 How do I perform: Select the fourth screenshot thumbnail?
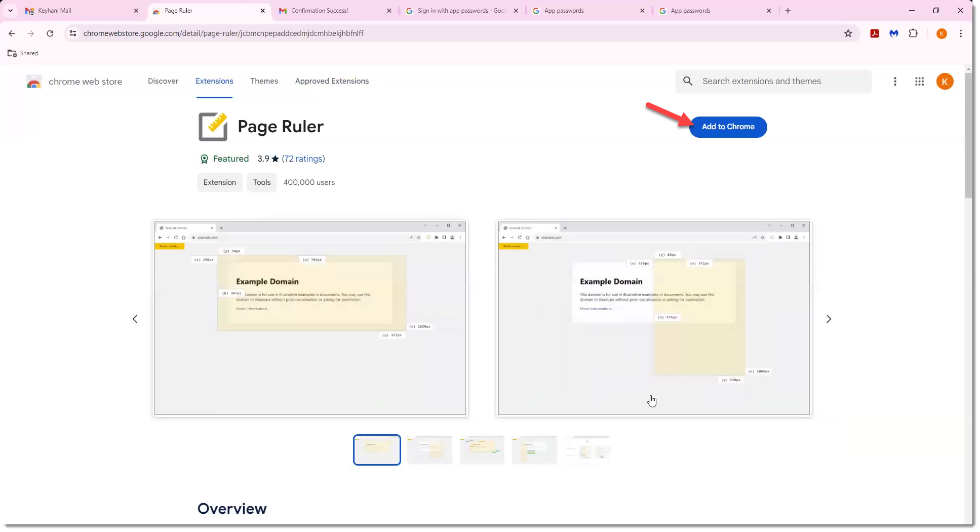[534, 450]
